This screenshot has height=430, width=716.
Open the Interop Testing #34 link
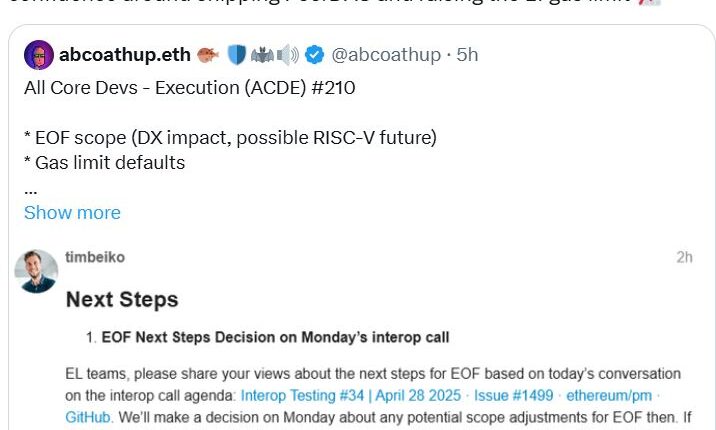350,395
